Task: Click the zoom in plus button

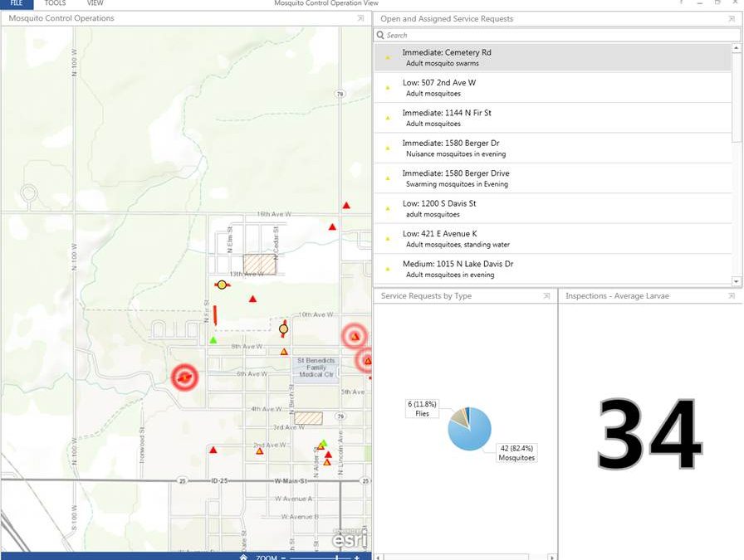Action: pyautogui.click(x=356, y=558)
